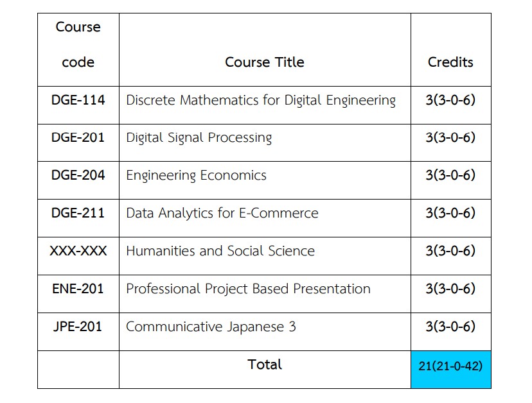Select the Engineering Economics course title
This screenshot has height=403, width=532.
(x=196, y=175)
